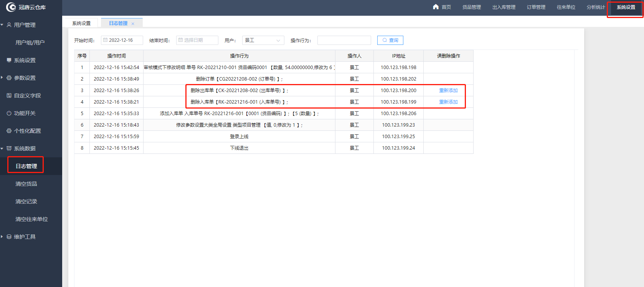This screenshot has height=287, width=644.
Task: Collapse the 系统数据 section arrow
Action: click(x=2, y=148)
